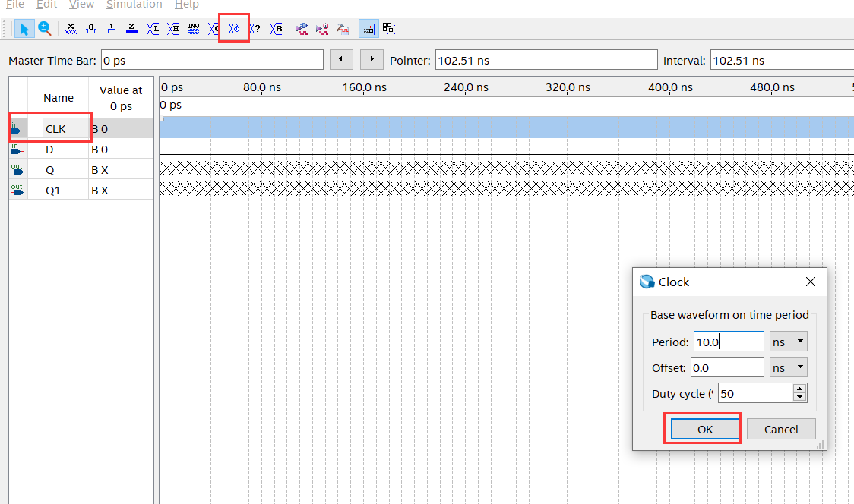Click the 240.0 ns timeline marker
The image size is (854, 504).
tap(466, 87)
